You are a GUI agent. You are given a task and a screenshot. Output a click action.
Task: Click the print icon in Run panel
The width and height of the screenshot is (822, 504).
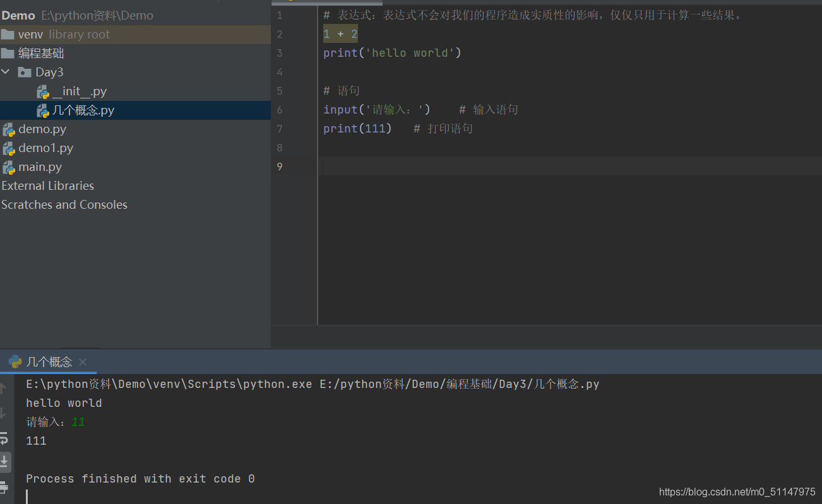coord(4,487)
